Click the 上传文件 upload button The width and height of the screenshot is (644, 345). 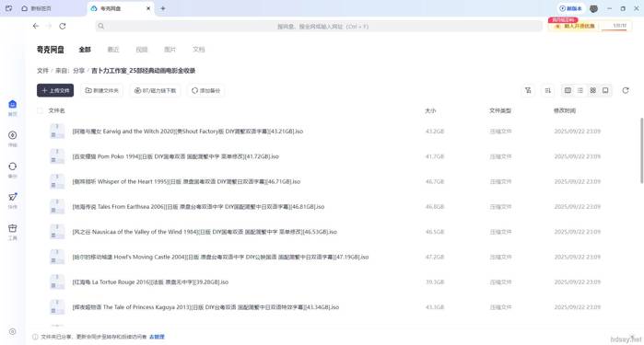(x=55, y=90)
